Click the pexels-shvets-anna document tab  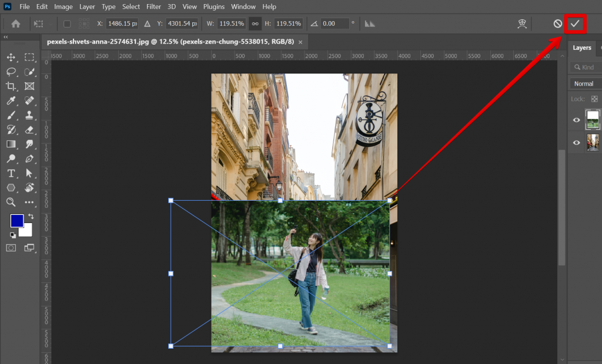(x=170, y=42)
